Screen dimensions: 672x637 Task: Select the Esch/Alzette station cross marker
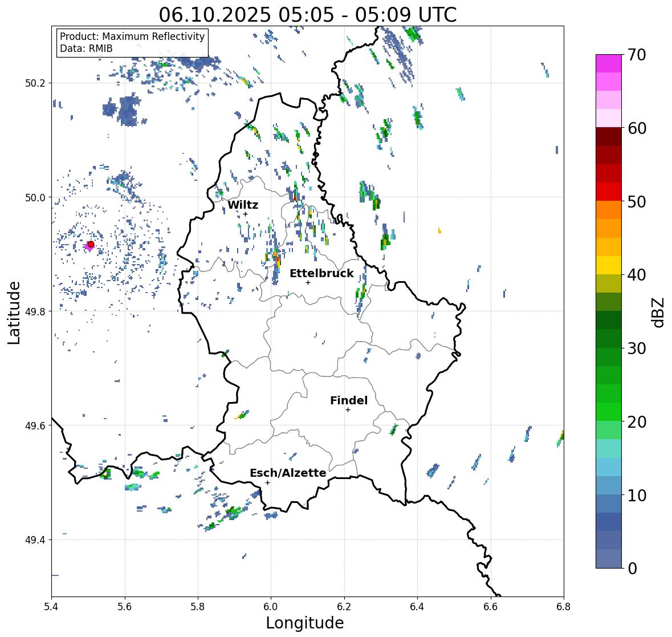pos(267,482)
